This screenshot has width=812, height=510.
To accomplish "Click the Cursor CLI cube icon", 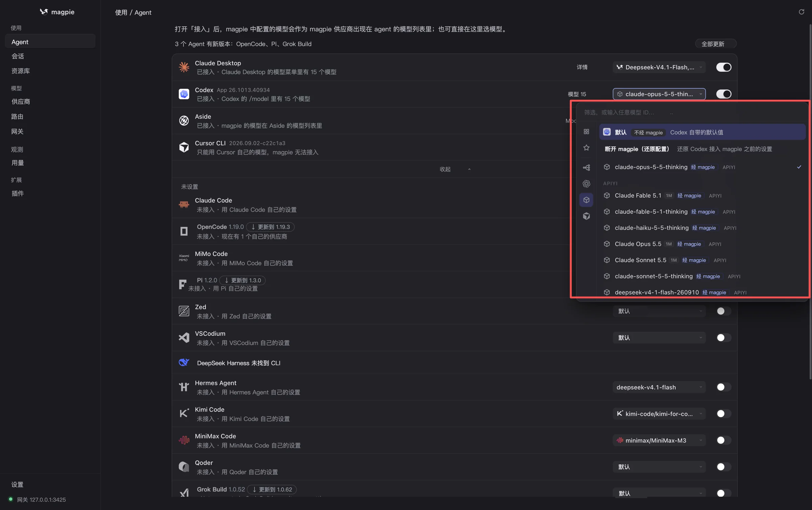I will click(x=184, y=147).
